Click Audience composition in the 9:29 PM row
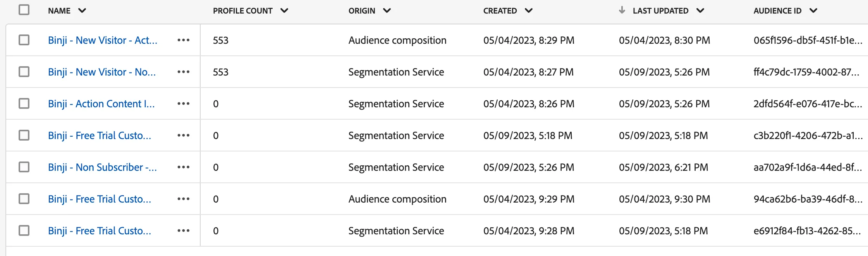 (x=397, y=199)
